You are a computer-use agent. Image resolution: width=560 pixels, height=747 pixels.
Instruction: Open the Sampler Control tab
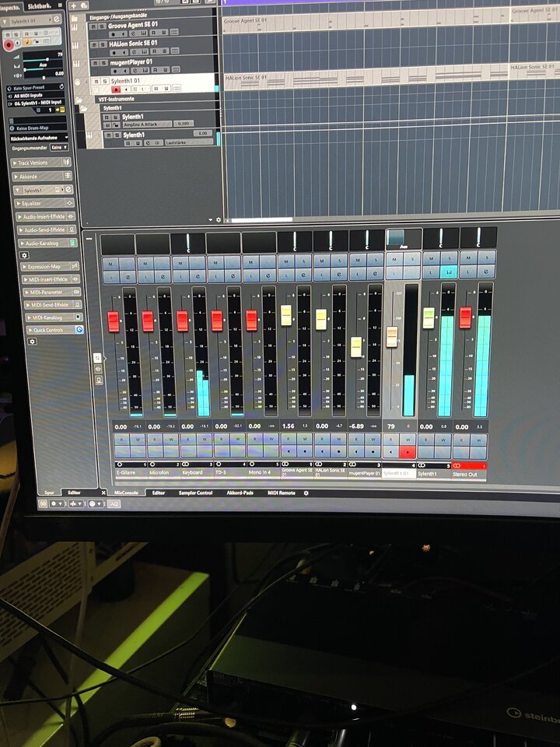point(196,493)
